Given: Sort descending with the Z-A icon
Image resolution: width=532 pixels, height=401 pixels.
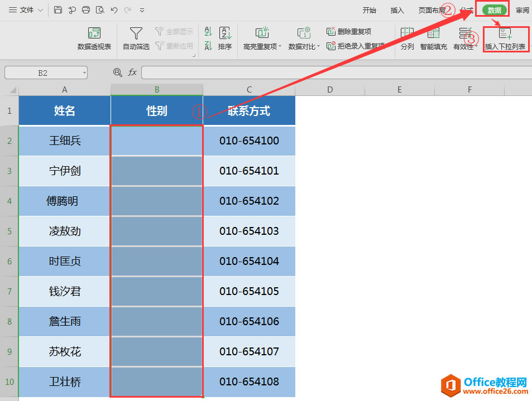Looking at the screenshot, I should pos(208,46).
